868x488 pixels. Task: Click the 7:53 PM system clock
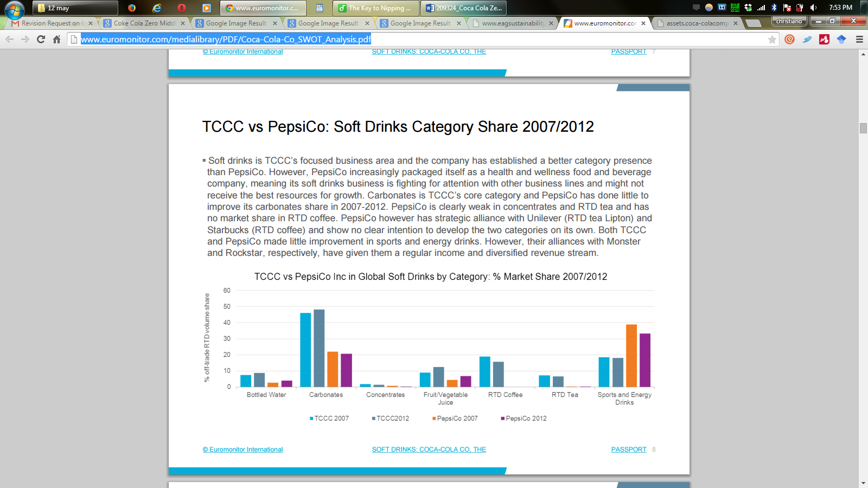pyautogui.click(x=840, y=8)
